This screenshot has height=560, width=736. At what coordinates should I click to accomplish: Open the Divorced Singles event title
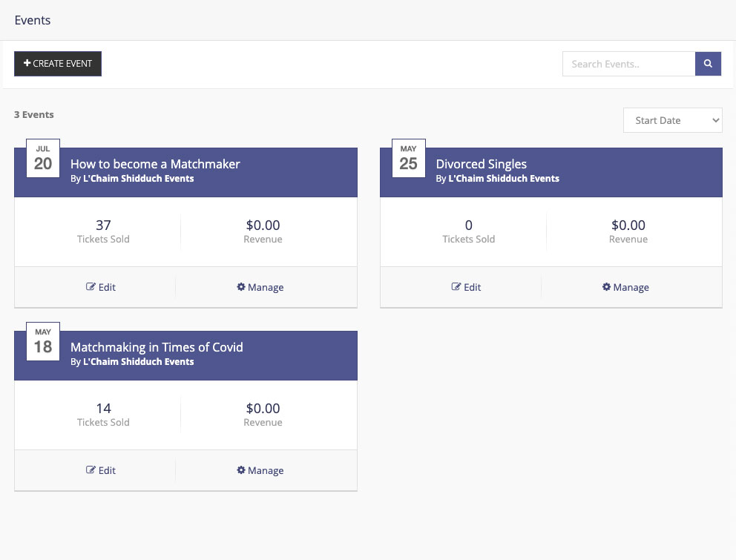pos(481,164)
